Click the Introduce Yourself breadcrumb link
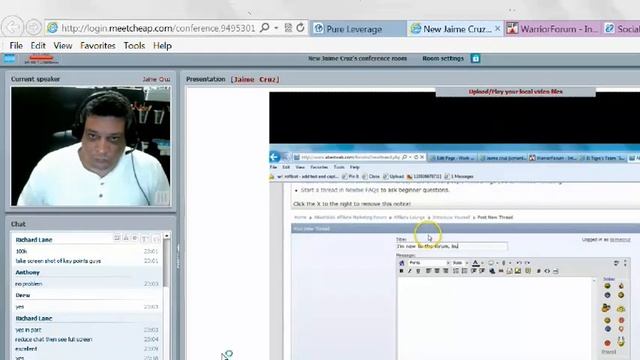This screenshot has height=360, width=640. point(451,218)
